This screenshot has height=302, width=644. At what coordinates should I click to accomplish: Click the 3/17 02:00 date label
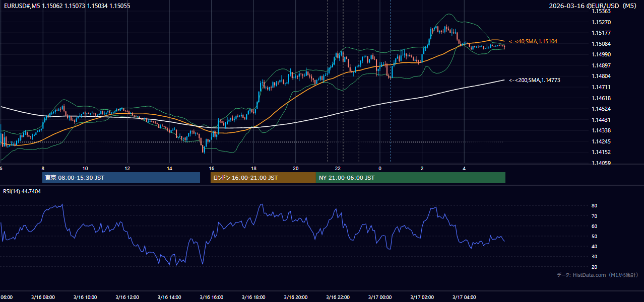tap(422, 297)
